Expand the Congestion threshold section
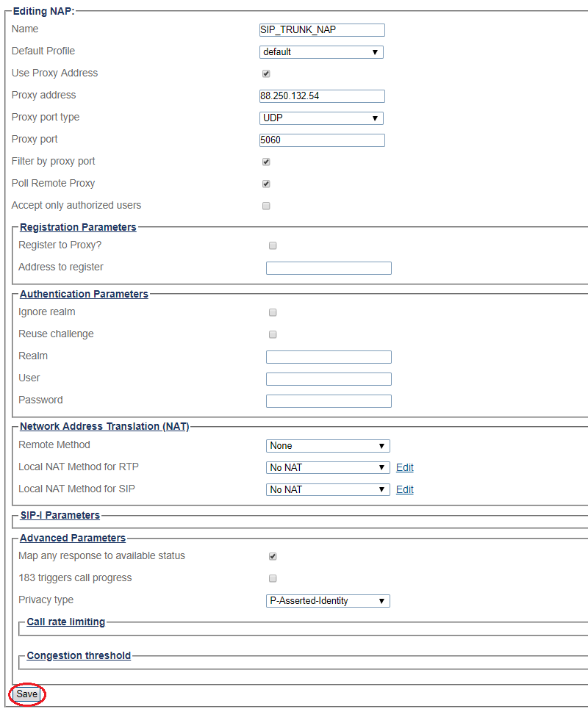 point(79,655)
